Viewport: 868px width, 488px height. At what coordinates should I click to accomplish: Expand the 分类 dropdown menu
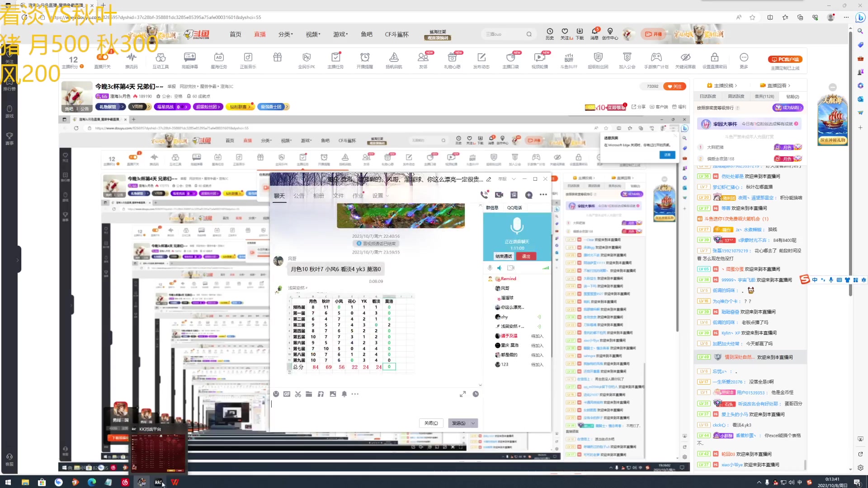[x=285, y=34]
